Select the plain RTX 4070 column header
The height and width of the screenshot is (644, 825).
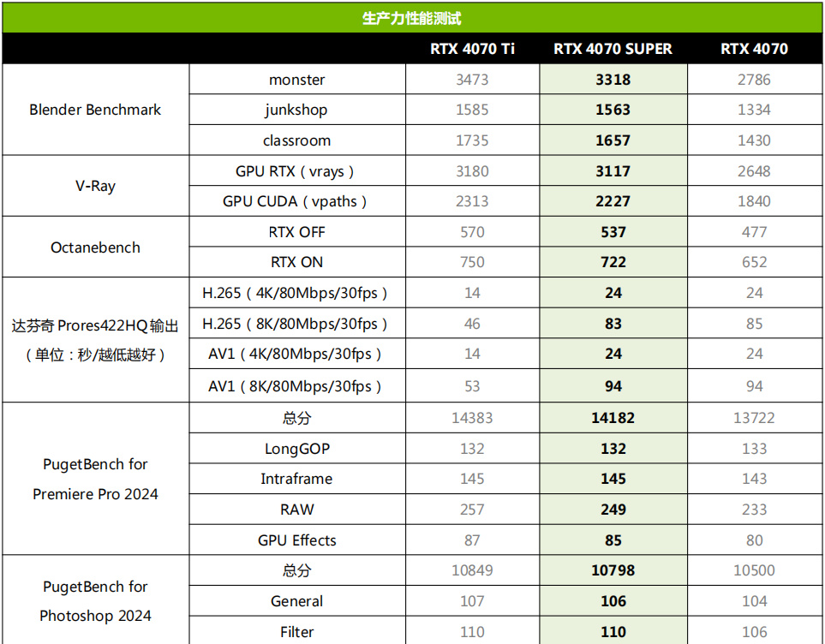pyautogui.click(x=754, y=49)
